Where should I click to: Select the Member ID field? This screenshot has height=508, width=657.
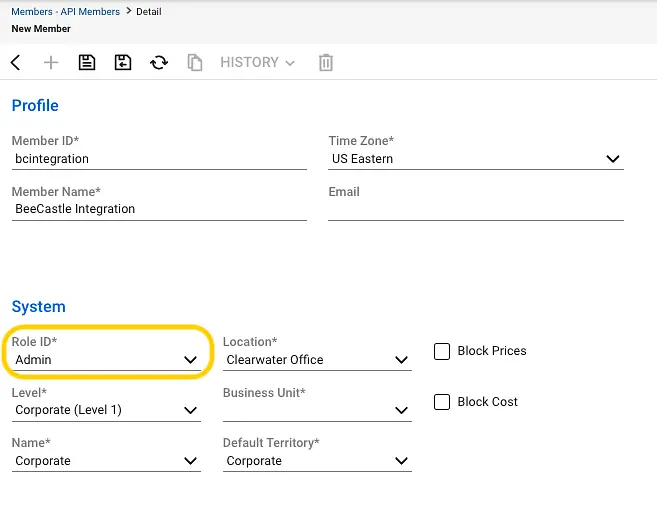159,159
